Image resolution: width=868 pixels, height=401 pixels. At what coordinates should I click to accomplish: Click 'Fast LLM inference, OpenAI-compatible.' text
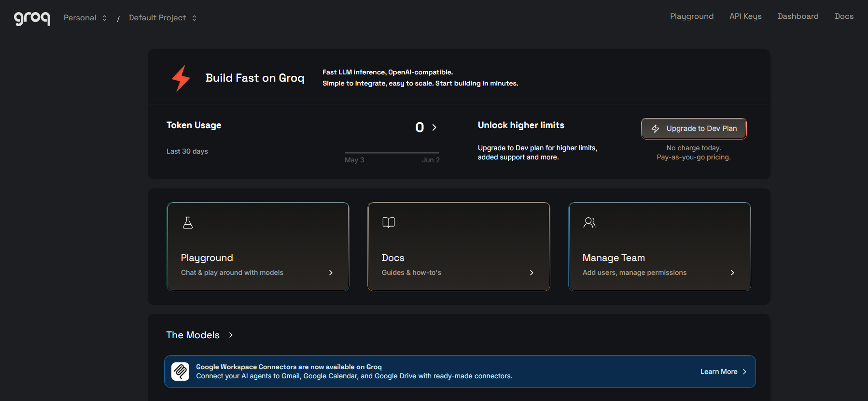click(388, 72)
